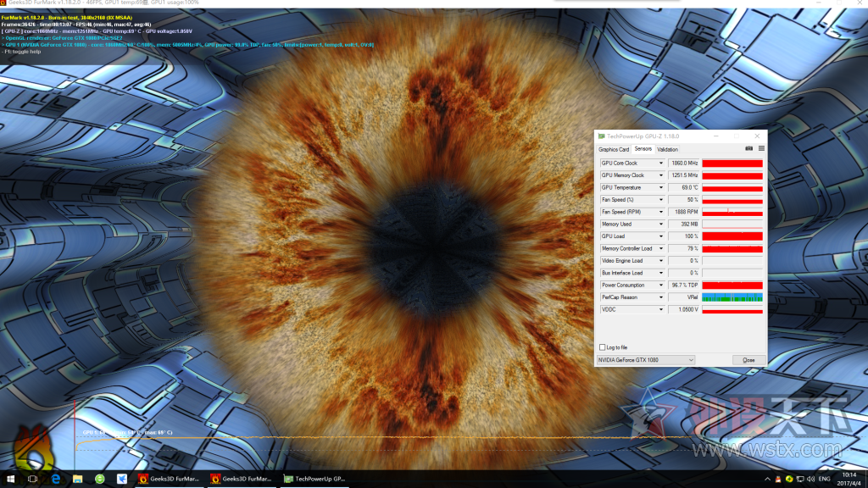
Task: Open Memory Used sensor dropdown
Action: [660, 224]
